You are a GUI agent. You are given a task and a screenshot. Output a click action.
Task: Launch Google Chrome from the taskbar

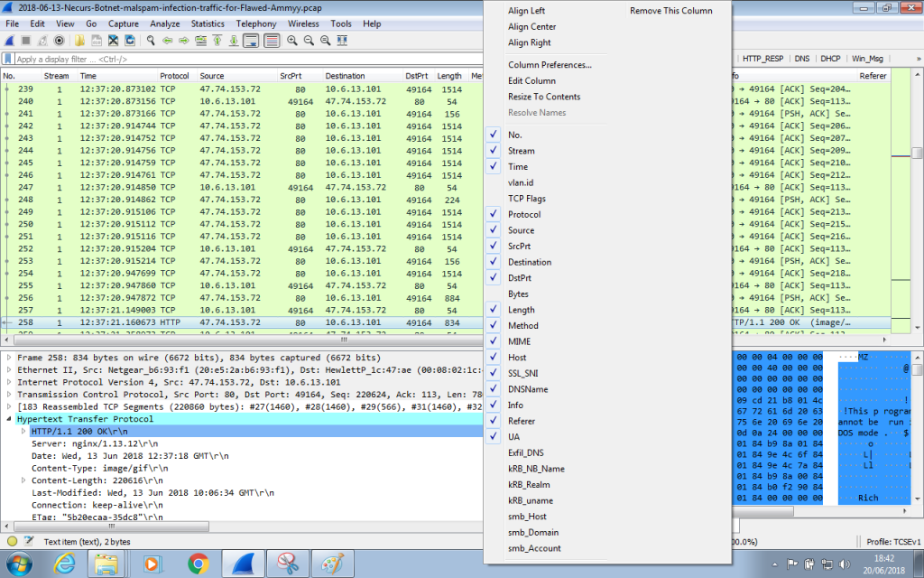coord(199,564)
